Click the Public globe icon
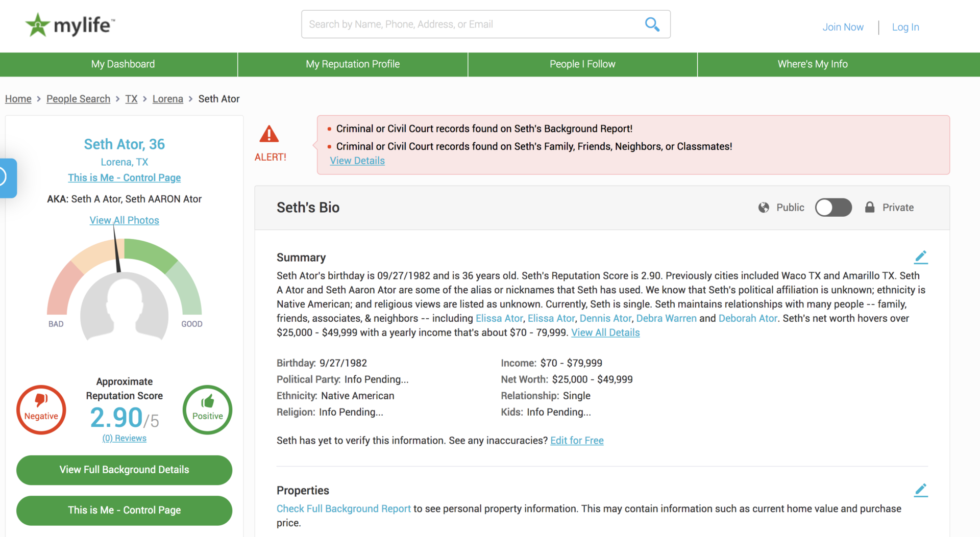This screenshot has height=537, width=980. click(x=764, y=208)
